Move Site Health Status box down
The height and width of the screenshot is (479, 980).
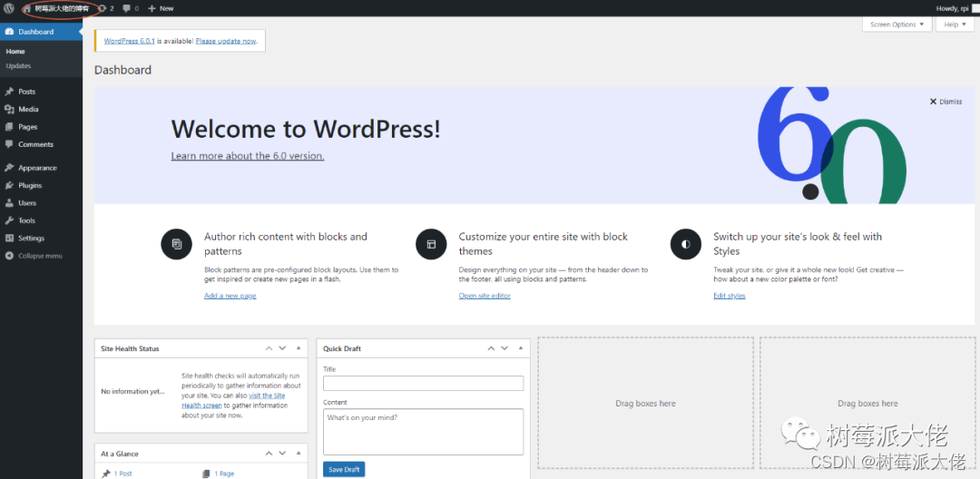coord(282,348)
